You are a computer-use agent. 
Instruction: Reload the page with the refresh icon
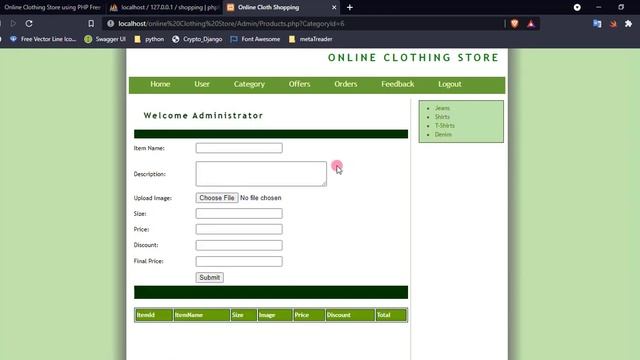[x=29, y=24]
